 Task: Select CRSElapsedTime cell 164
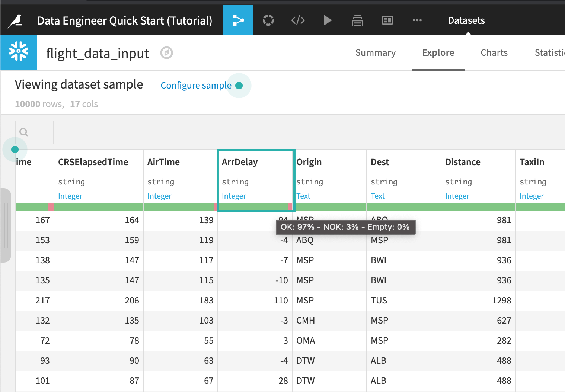99,220
